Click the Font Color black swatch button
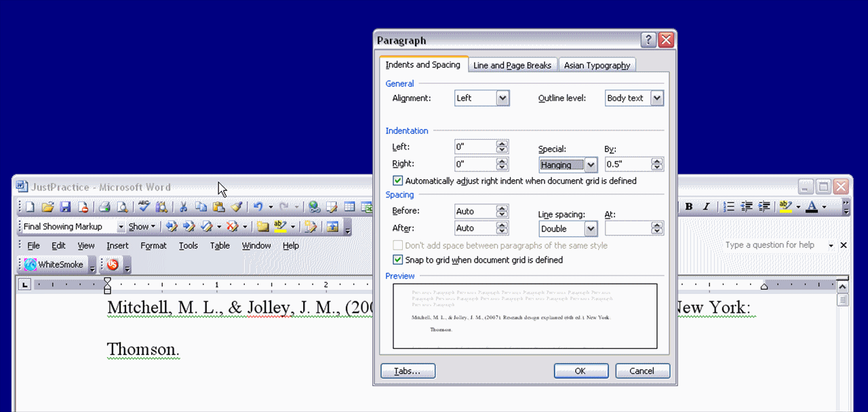 click(x=812, y=207)
